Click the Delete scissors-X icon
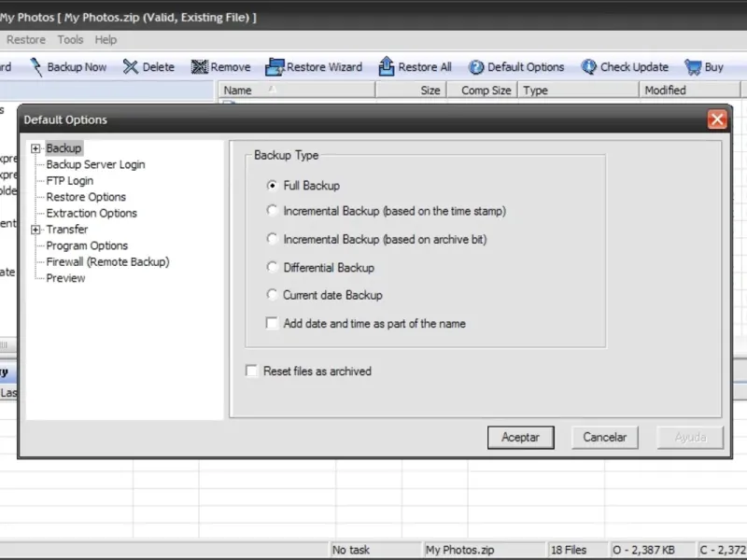The image size is (747, 560). click(130, 67)
